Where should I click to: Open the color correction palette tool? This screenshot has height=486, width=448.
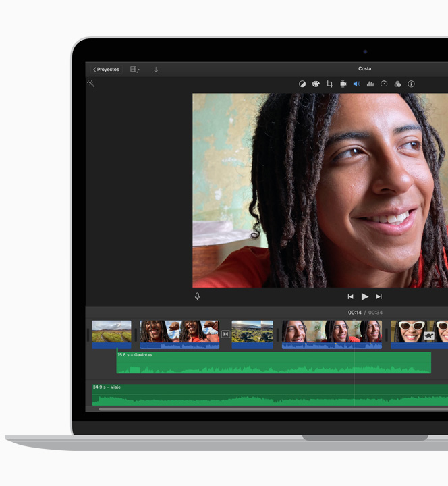(x=316, y=84)
